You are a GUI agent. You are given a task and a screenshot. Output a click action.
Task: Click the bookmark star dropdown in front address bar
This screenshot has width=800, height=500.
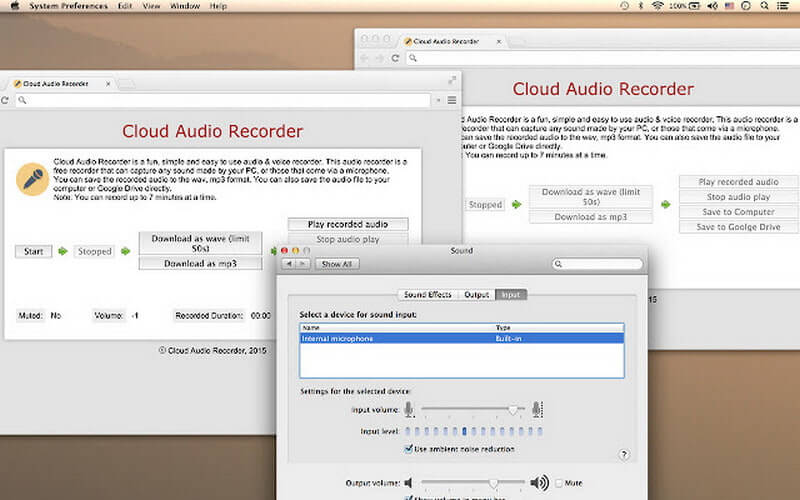(438, 100)
